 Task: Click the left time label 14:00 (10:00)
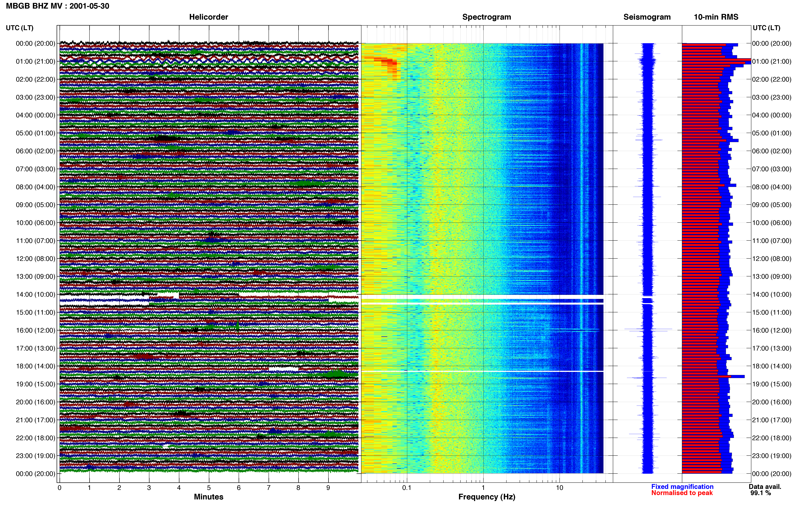[x=36, y=295]
